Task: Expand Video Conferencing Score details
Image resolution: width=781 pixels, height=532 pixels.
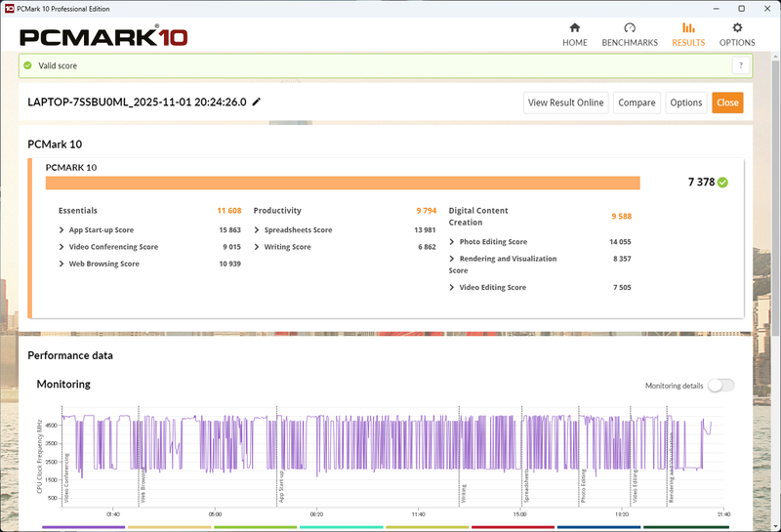Action: [62, 247]
